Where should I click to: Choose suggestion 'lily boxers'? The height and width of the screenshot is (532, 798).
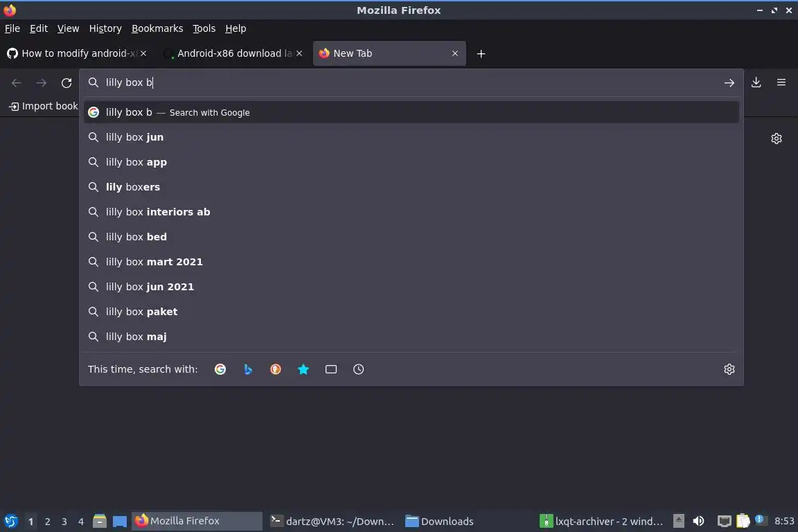click(x=411, y=187)
